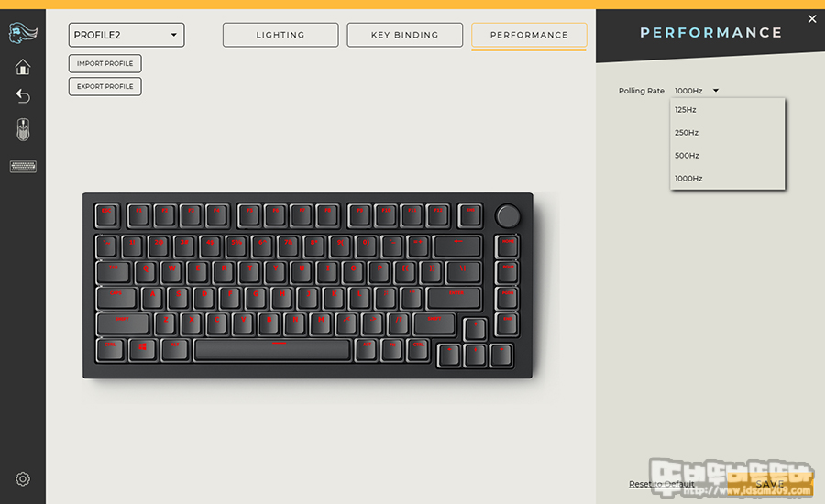Screen dimensions: 825x504
Task: Click the Glorious logo icon
Action: (x=23, y=33)
